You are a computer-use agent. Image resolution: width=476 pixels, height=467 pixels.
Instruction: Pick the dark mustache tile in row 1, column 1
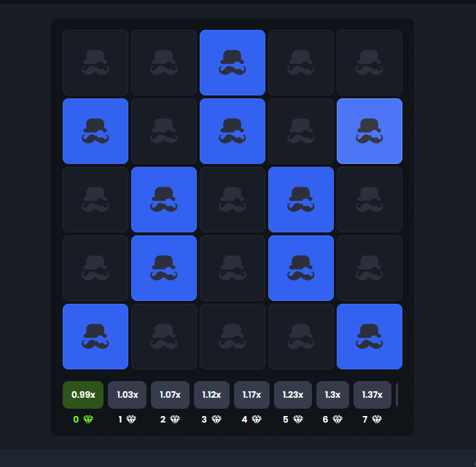95,63
